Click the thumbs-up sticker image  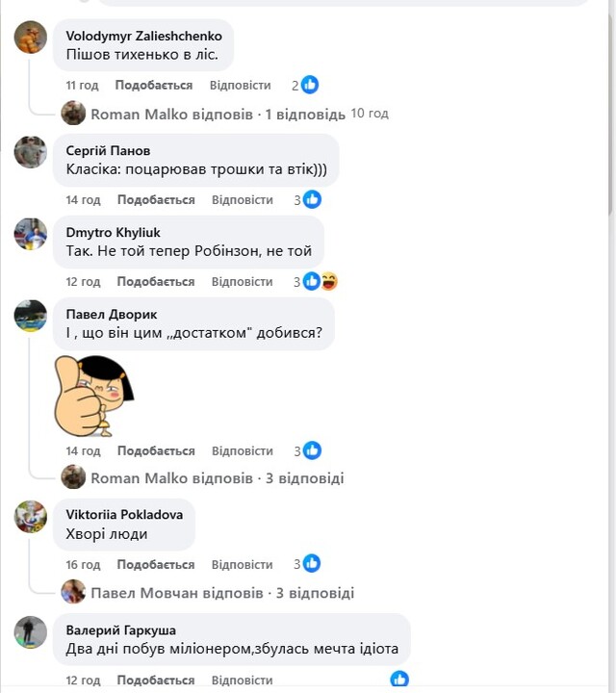pos(93,395)
